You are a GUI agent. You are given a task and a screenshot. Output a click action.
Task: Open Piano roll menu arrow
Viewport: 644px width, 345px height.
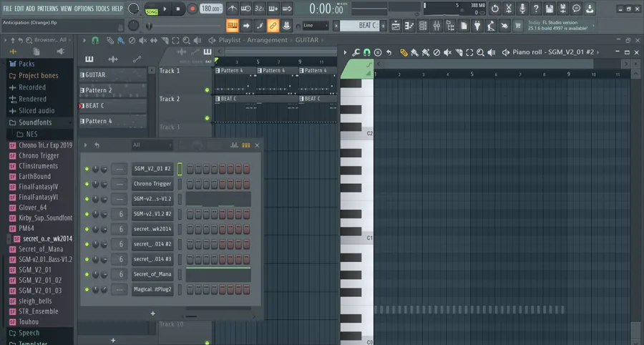[345, 52]
